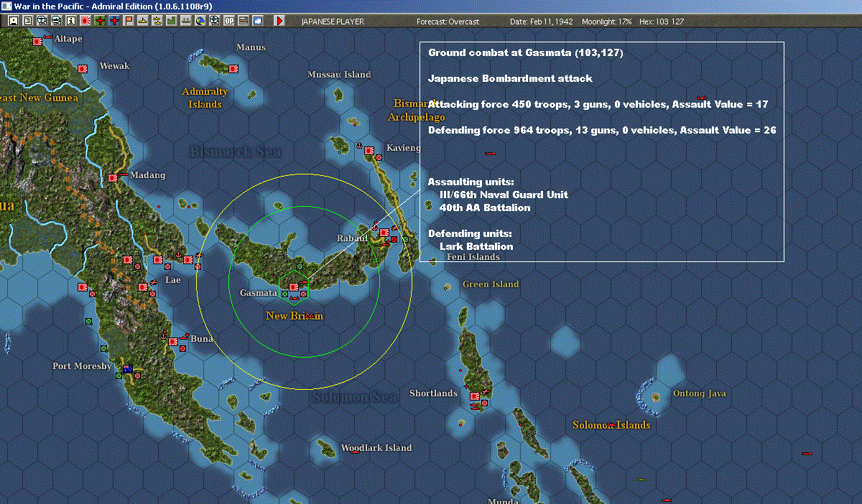The image size is (862, 504).
Task: Click the 'New Britain' island label
Action: pyautogui.click(x=295, y=316)
